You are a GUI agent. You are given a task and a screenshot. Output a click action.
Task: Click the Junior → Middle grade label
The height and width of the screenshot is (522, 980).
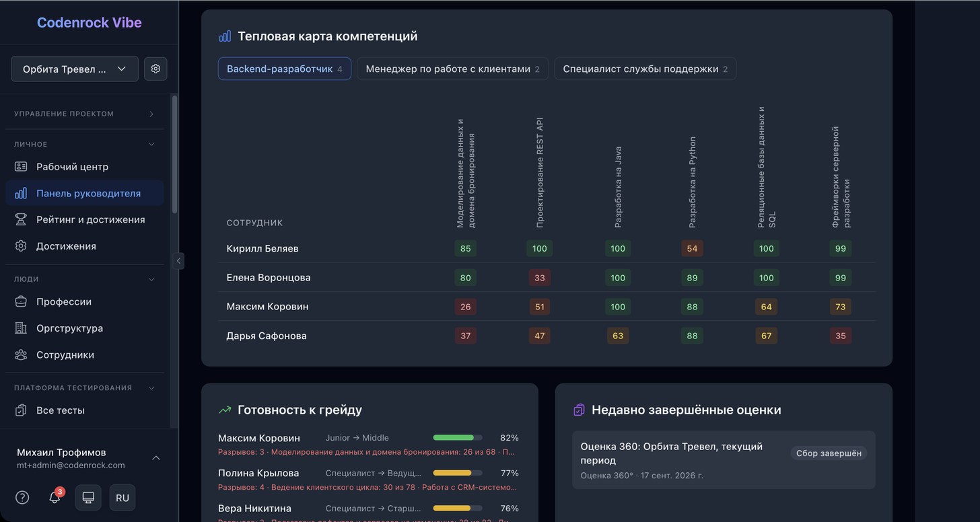click(x=357, y=438)
